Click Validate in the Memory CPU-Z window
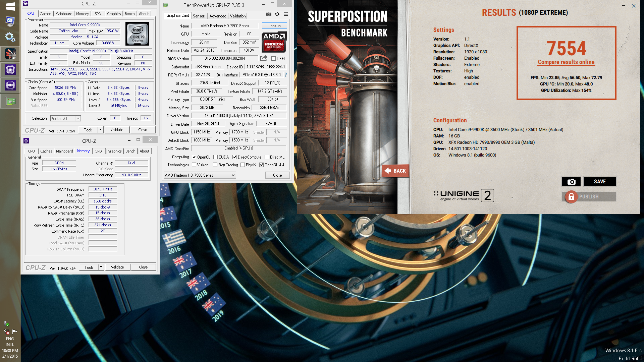644x362 pixels. click(x=117, y=267)
